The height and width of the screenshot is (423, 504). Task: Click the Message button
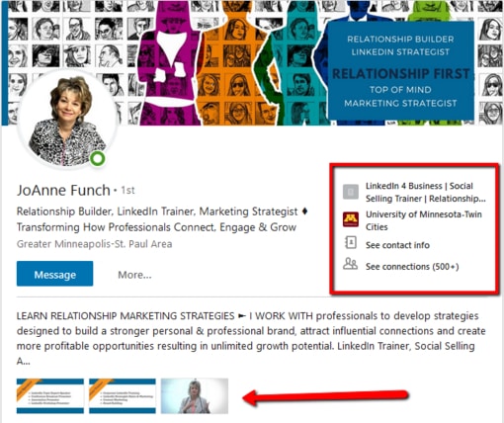click(54, 274)
